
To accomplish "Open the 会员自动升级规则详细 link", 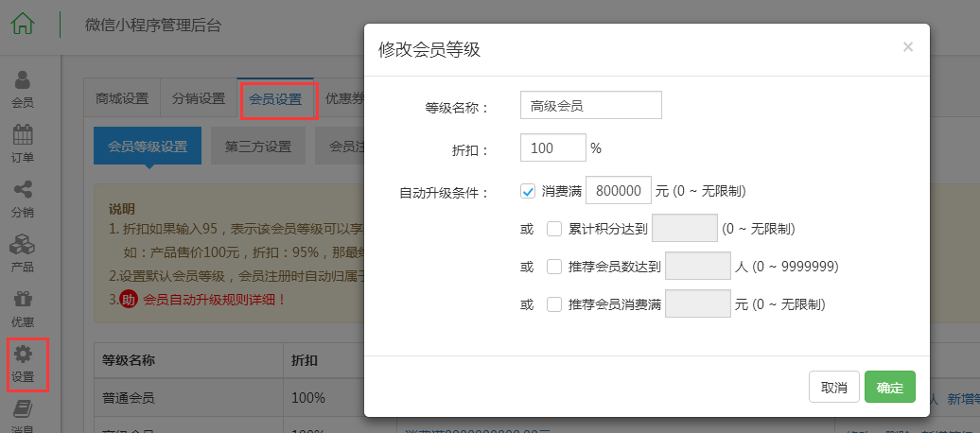I will click(215, 300).
